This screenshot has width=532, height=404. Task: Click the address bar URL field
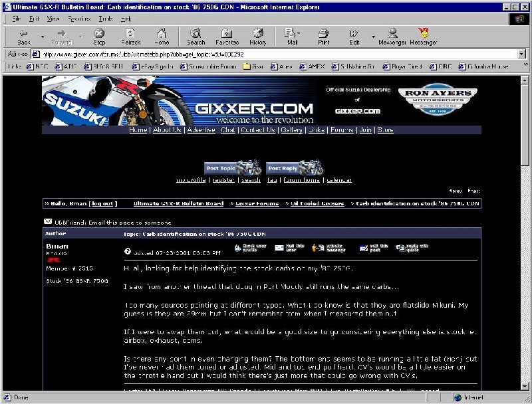pyautogui.click(x=275, y=54)
